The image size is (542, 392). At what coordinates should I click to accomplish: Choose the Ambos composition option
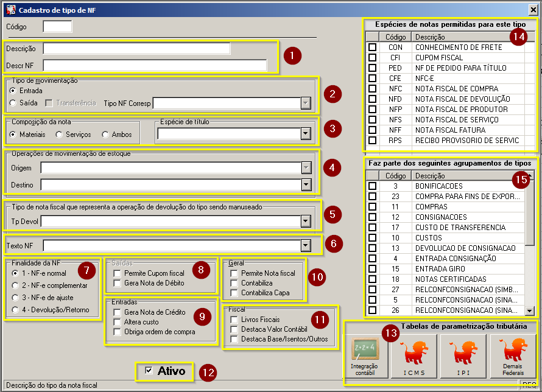click(105, 135)
